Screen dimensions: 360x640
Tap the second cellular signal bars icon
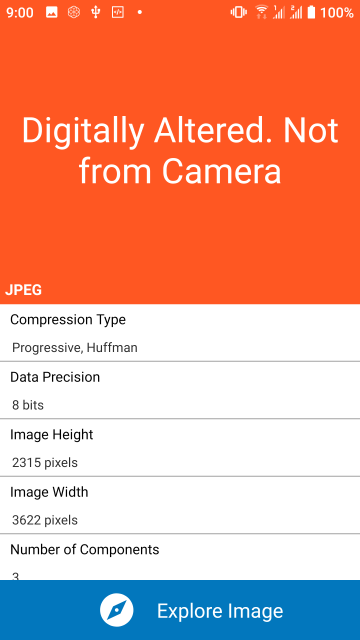(x=296, y=13)
